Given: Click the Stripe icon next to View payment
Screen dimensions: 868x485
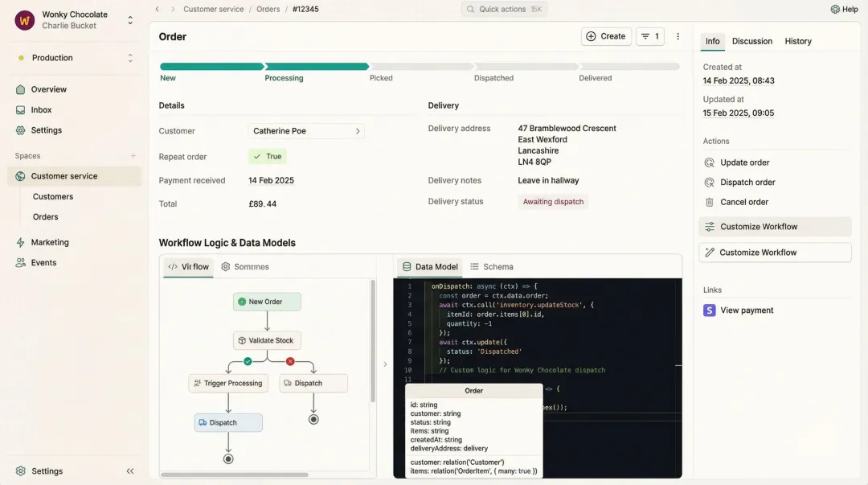Looking at the screenshot, I should coord(709,310).
